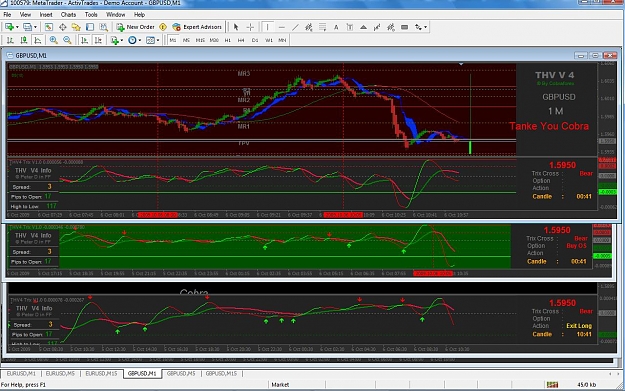Viewport: 625px width, 391px height.
Task: Choose the equidistant channel tool
Action: [x=309, y=27]
